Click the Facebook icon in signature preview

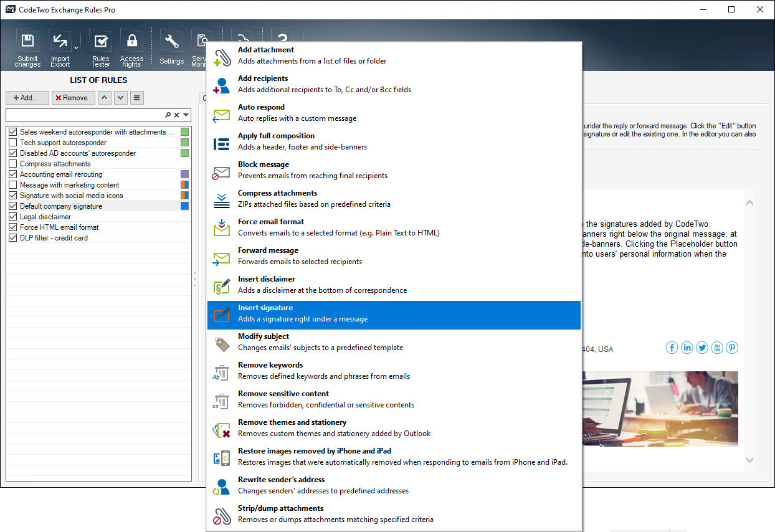tap(672, 348)
